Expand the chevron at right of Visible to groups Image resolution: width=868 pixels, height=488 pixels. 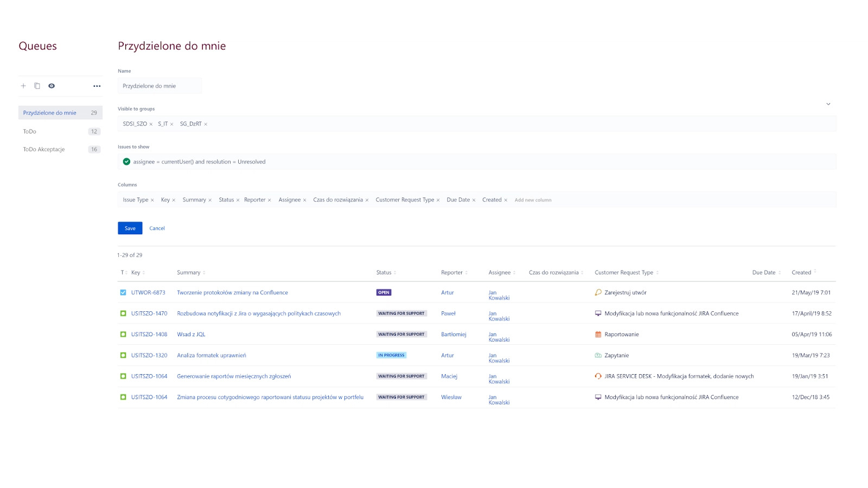tap(828, 104)
